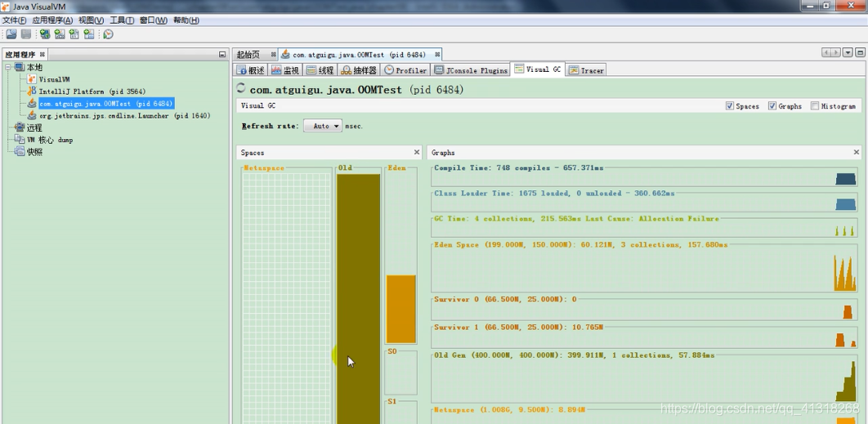Open the document list dropdown arrow
The width and height of the screenshot is (868, 424).
(848, 52)
